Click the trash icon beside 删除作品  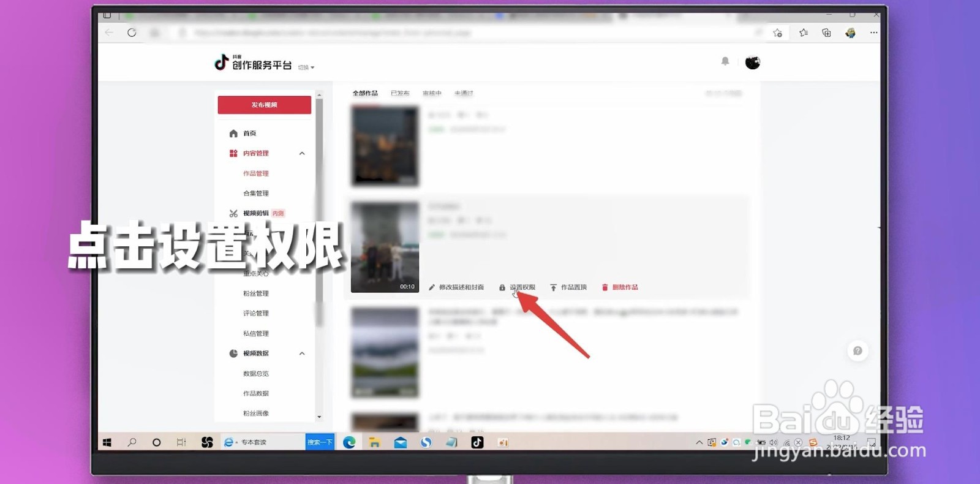coord(605,287)
